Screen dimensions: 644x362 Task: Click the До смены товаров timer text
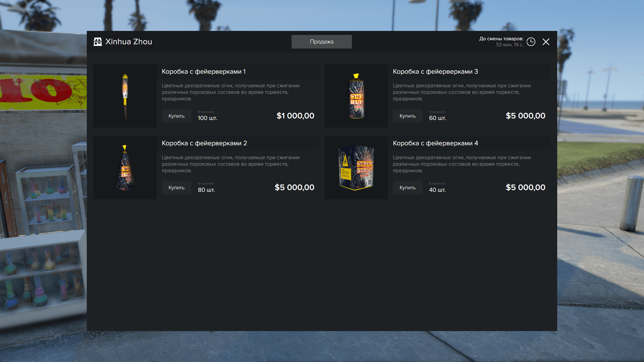tap(501, 42)
